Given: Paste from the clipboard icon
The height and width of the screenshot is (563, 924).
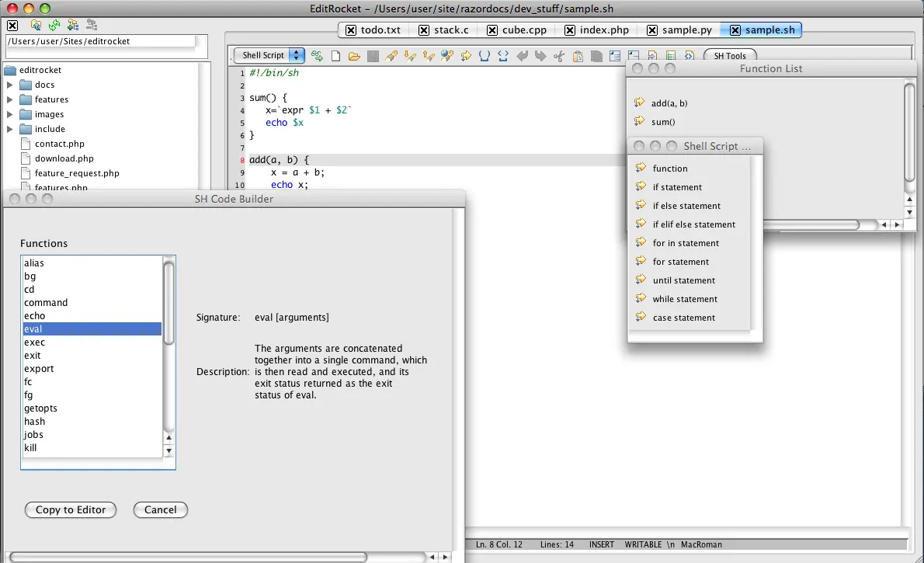Looking at the screenshot, I should (578, 56).
